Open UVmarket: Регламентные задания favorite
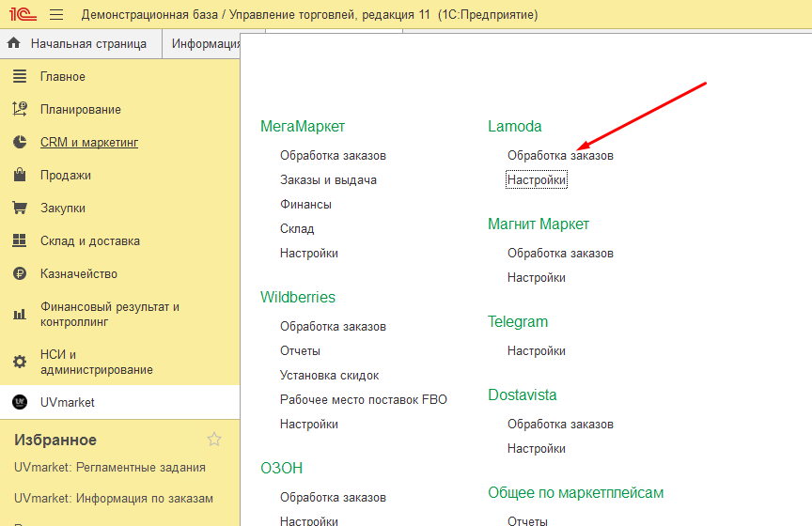The height and width of the screenshot is (526, 812). click(x=110, y=467)
